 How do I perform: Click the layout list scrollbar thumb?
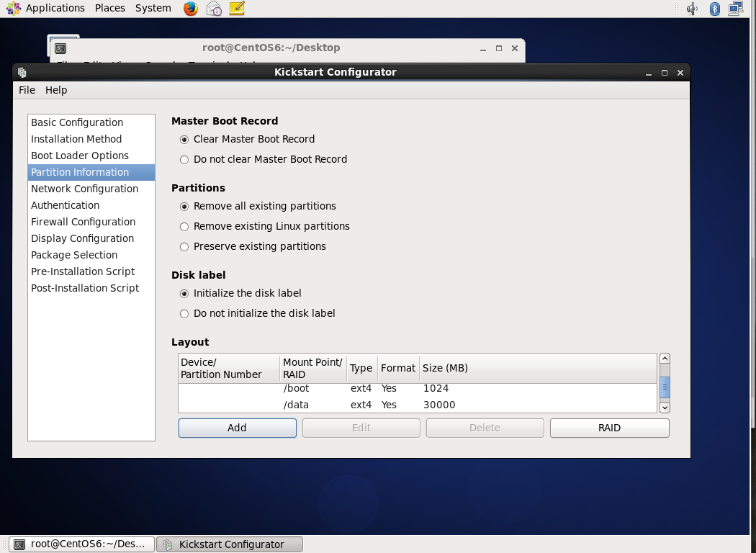(x=665, y=387)
